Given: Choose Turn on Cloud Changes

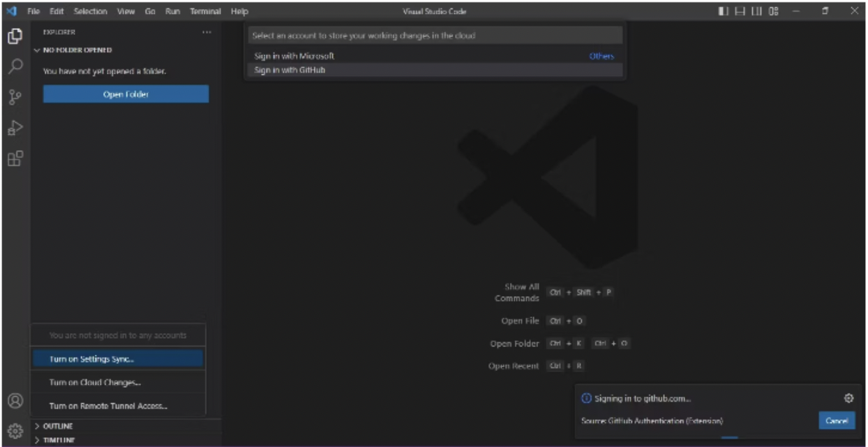Looking at the screenshot, I should [118, 383].
